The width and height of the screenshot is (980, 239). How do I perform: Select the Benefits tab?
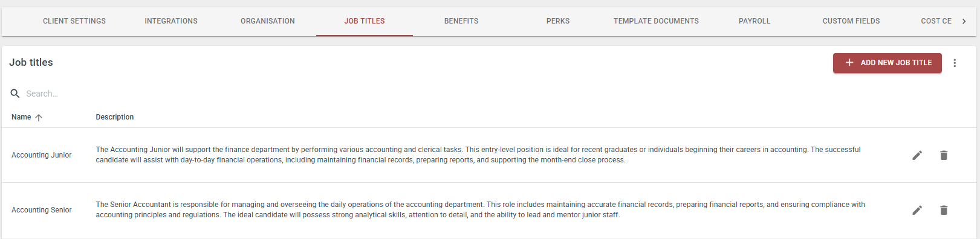[461, 21]
